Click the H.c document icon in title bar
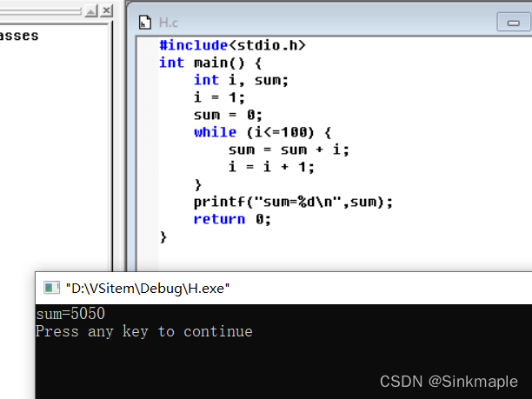The height and width of the screenshot is (399, 532). pyautogui.click(x=145, y=23)
